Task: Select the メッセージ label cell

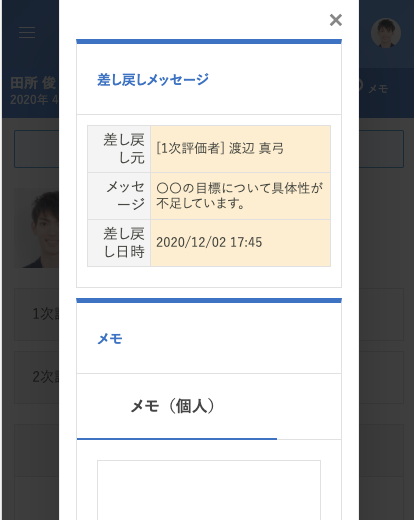Action: (x=119, y=196)
